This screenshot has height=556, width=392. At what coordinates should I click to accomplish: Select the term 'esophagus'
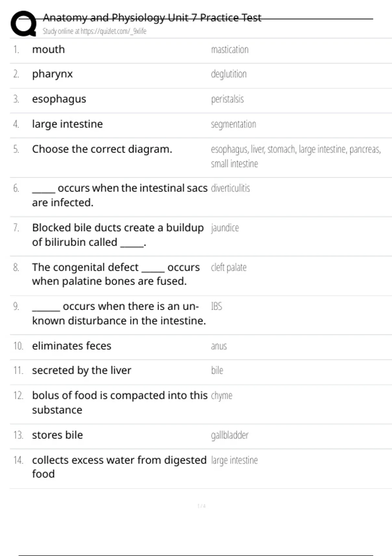click(59, 99)
